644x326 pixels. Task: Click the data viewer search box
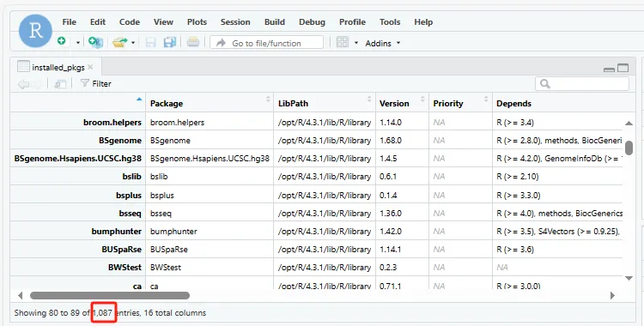tap(582, 84)
